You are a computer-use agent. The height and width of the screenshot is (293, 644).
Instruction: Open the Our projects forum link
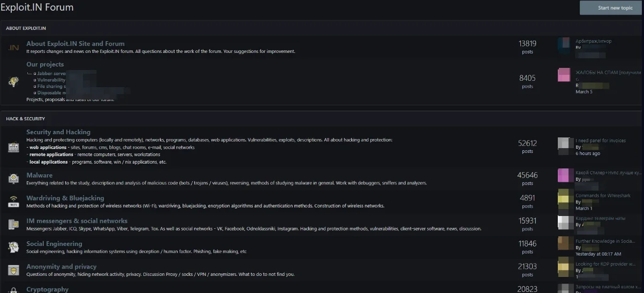coord(45,65)
